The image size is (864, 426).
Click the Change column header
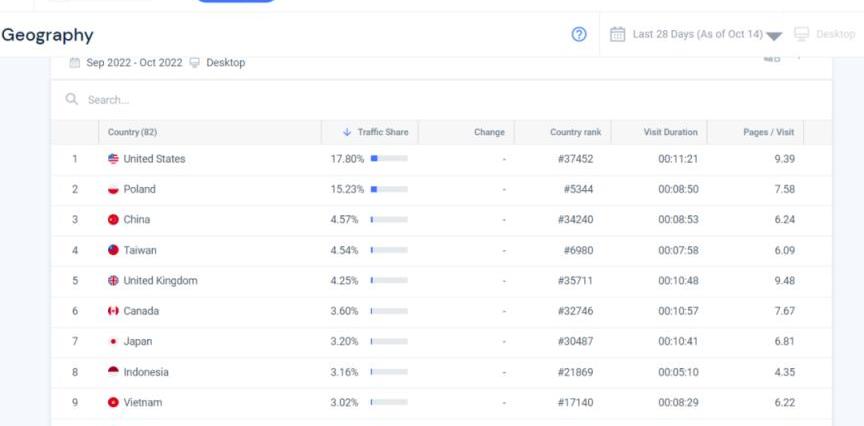click(489, 132)
